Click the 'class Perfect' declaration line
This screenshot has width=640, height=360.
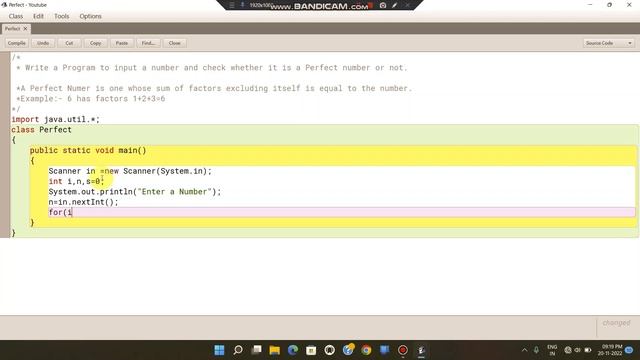41,130
